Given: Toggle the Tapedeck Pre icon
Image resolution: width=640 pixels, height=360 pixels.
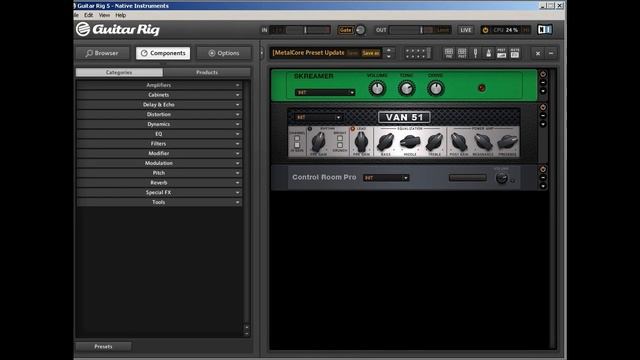Looking at the screenshot, I should 449,53.
